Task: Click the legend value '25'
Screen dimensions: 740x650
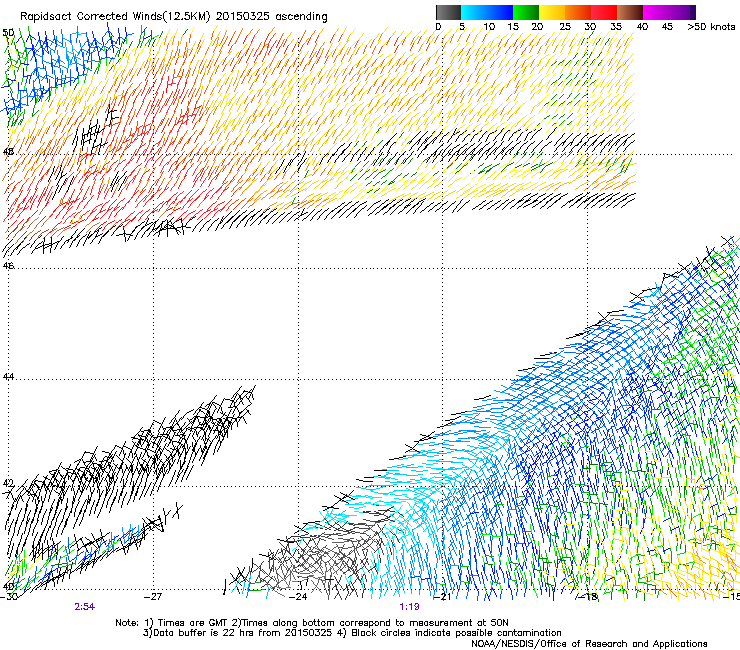Action: [x=565, y=26]
